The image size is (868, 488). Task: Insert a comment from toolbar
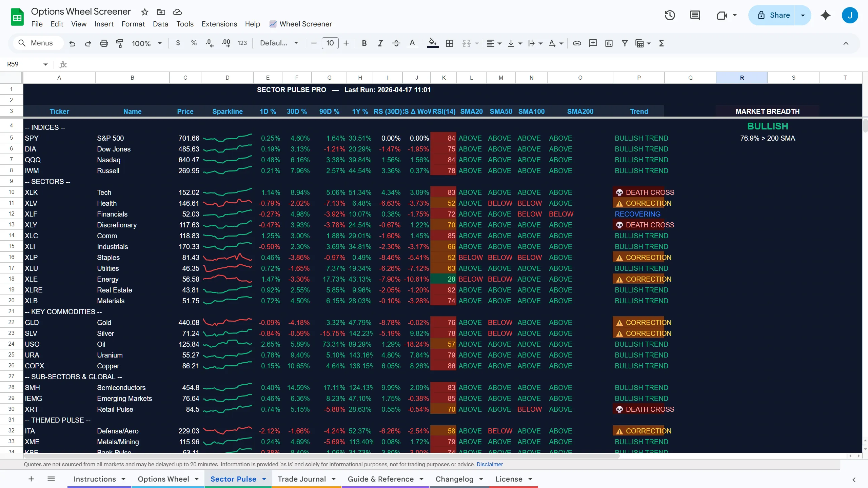tap(593, 43)
